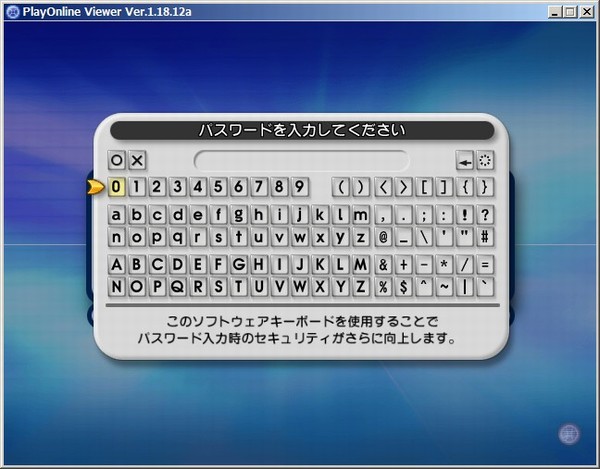Select the right square bracket key

pos(444,187)
